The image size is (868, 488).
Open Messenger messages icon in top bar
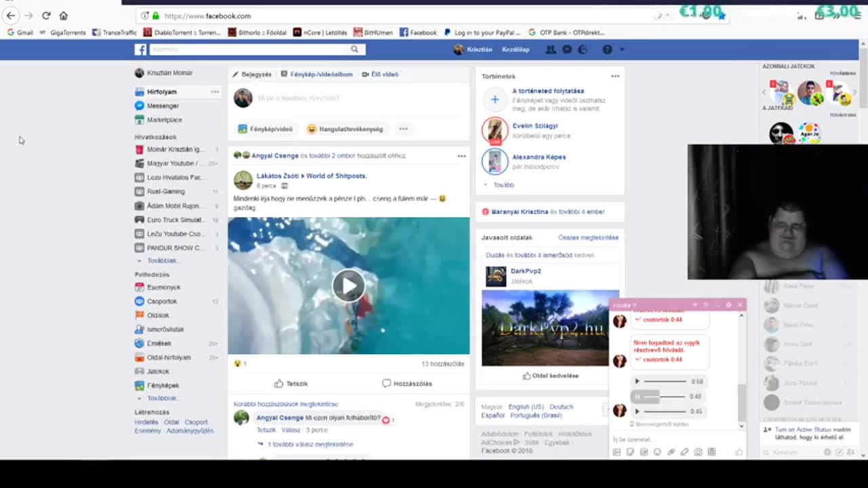click(x=567, y=49)
